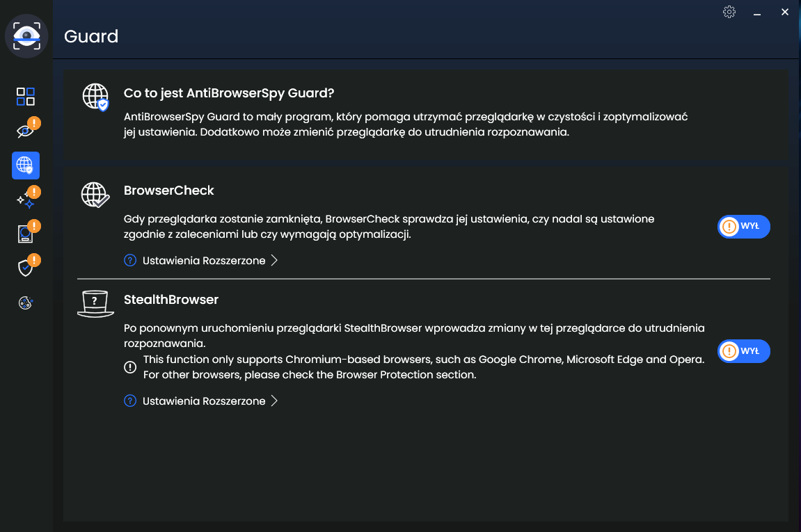Open settings via the gear icon
801x532 pixels.
tap(729, 12)
